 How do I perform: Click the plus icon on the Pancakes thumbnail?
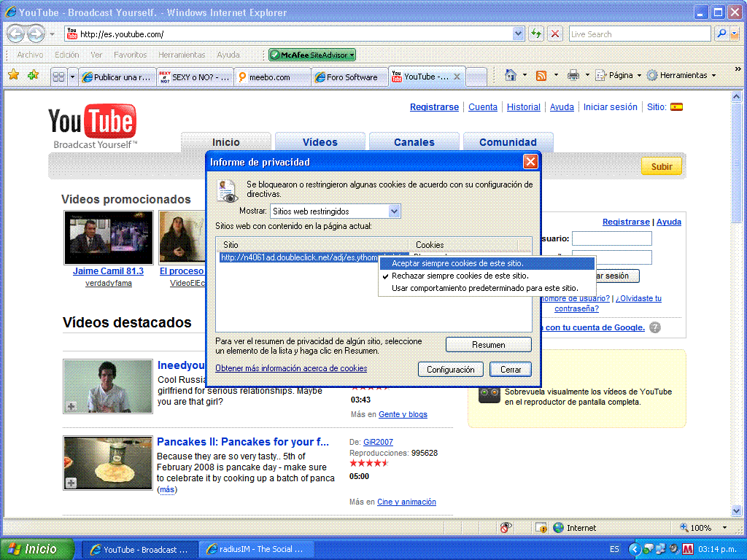pyautogui.click(x=71, y=483)
